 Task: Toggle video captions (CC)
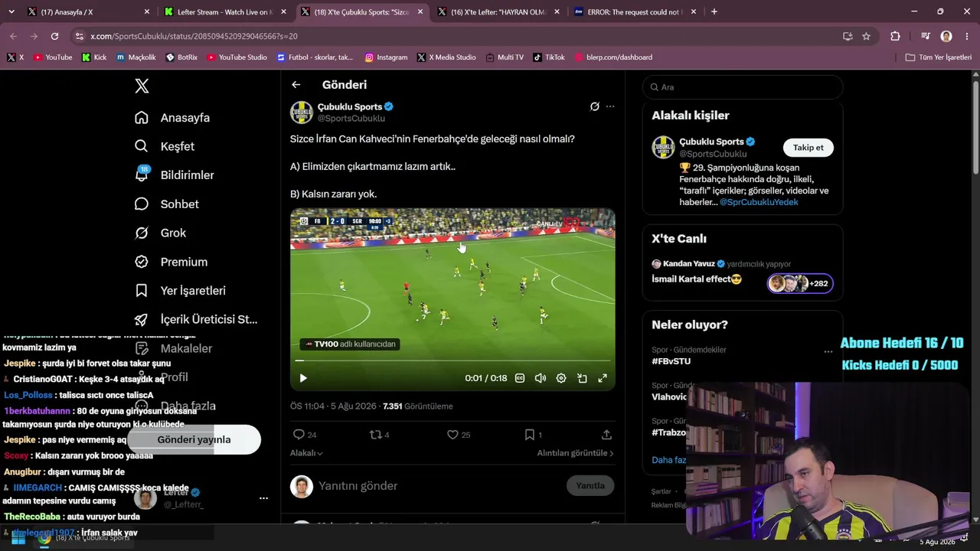click(x=520, y=378)
